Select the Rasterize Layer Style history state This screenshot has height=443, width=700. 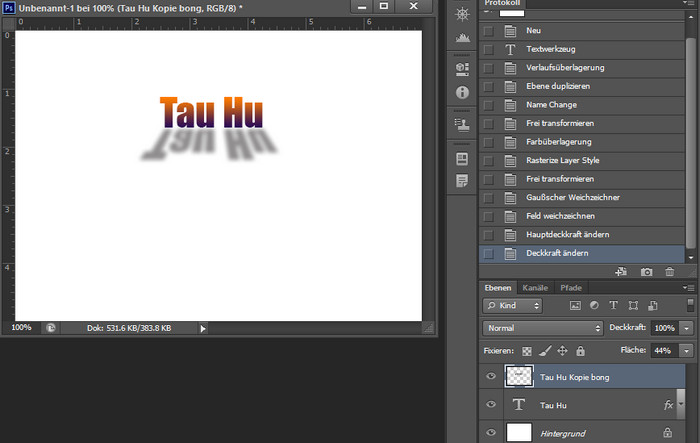tap(581, 160)
